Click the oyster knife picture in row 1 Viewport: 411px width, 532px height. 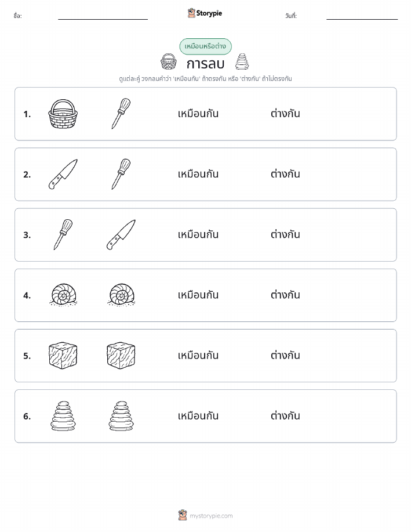pyautogui.click(x=121, y=114)
